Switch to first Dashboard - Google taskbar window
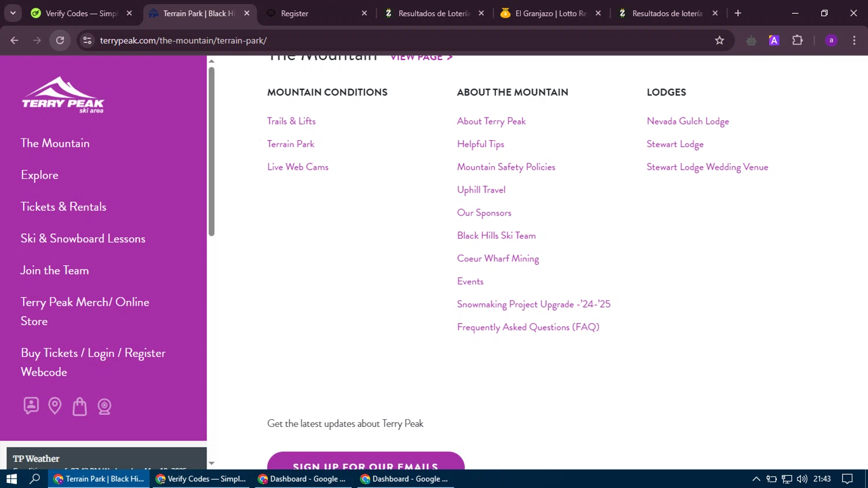This screenshot has width=868, height=488. (x=302, y=479)
